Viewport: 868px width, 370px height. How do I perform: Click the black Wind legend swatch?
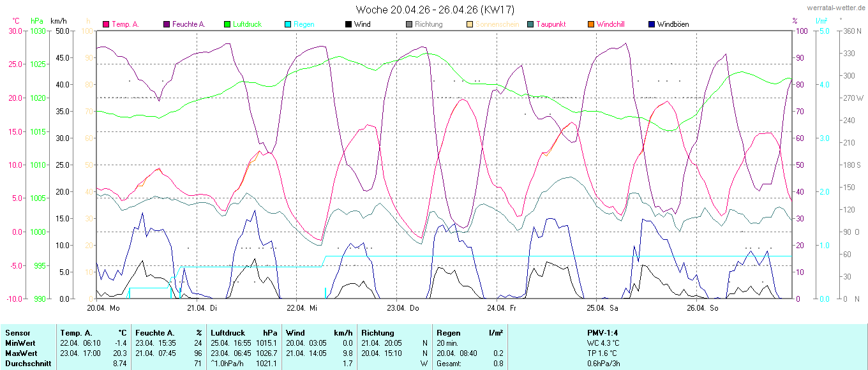coord(348,25)
